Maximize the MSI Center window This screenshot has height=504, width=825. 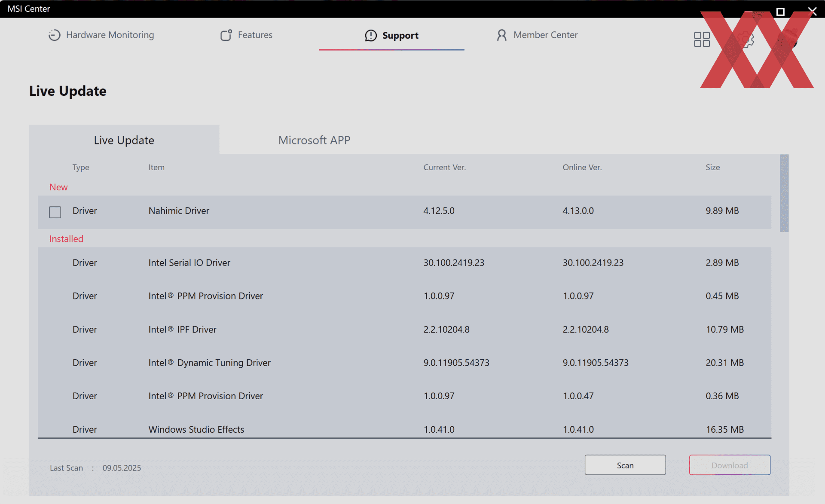pyautogui.click(x=780, y=12)
